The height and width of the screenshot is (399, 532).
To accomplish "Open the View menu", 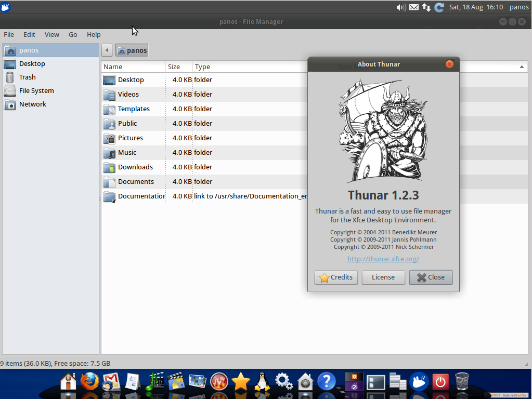I will pos(52,35).
